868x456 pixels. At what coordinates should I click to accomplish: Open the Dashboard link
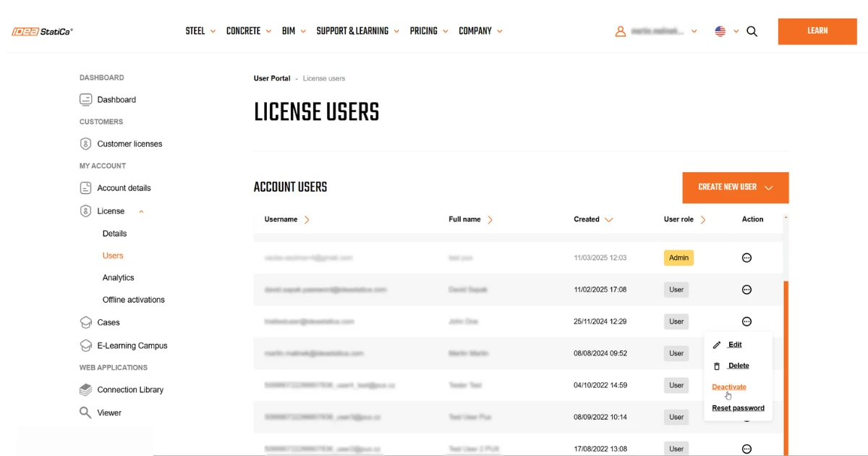[x=116, y=100]
